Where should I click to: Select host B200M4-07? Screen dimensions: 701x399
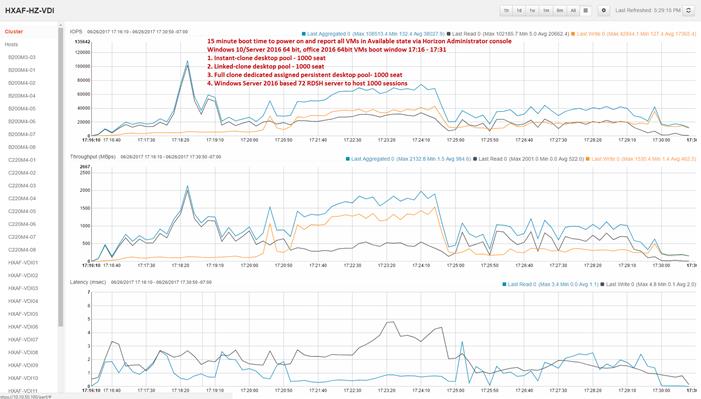[22, 134]
